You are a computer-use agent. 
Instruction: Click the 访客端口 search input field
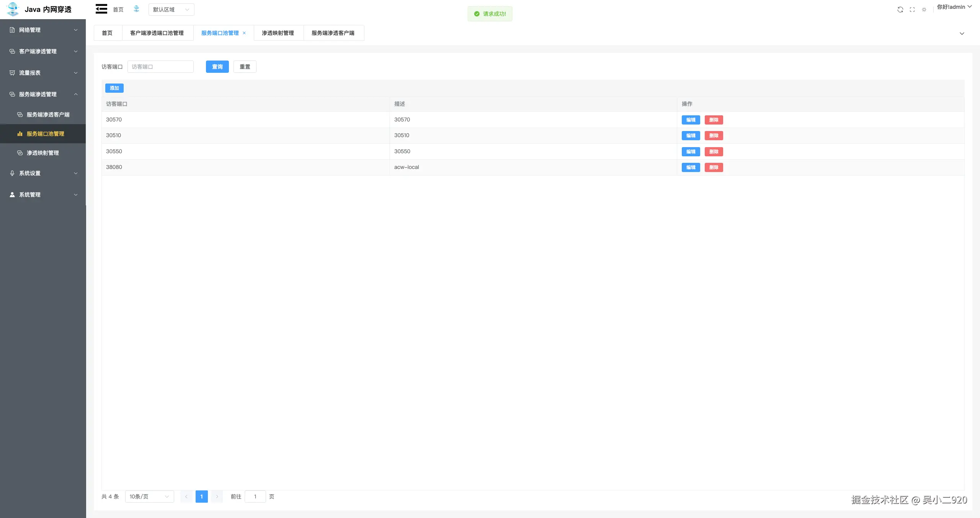coord(160,67)
